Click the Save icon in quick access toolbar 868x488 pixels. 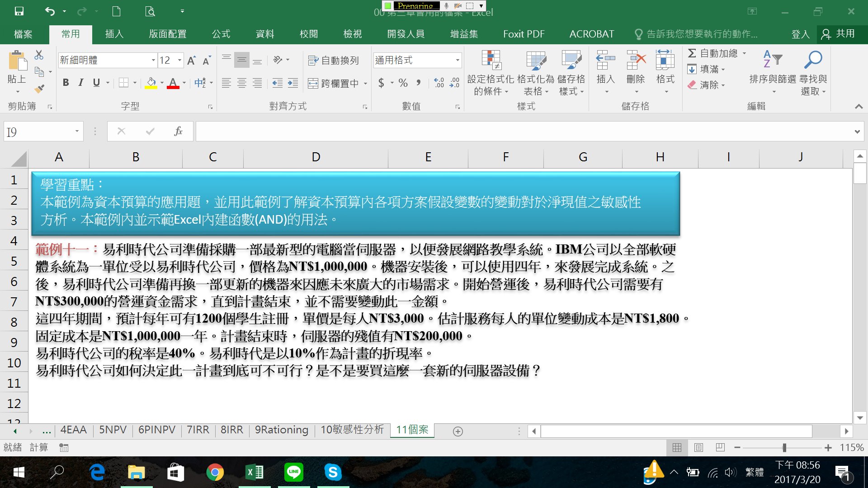[x=19, y=11]
